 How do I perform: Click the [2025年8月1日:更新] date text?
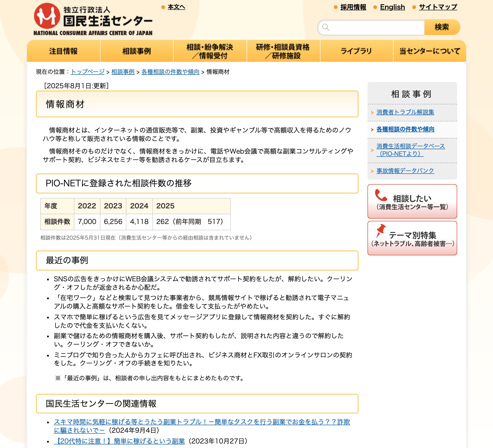76,86
